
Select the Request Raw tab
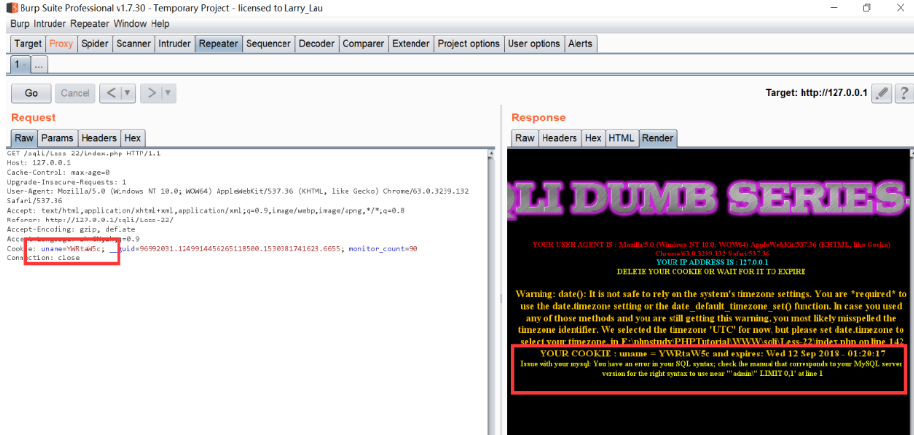click(24, 138)
